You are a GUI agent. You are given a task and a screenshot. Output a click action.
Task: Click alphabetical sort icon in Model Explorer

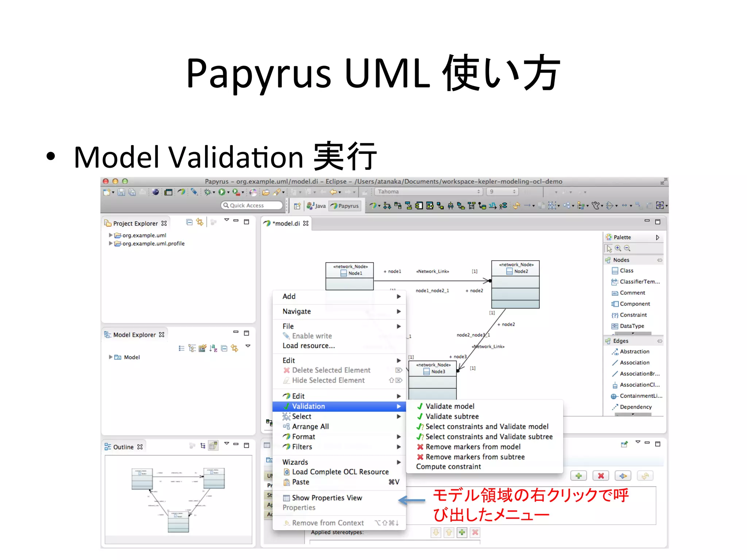click(213, 348)
